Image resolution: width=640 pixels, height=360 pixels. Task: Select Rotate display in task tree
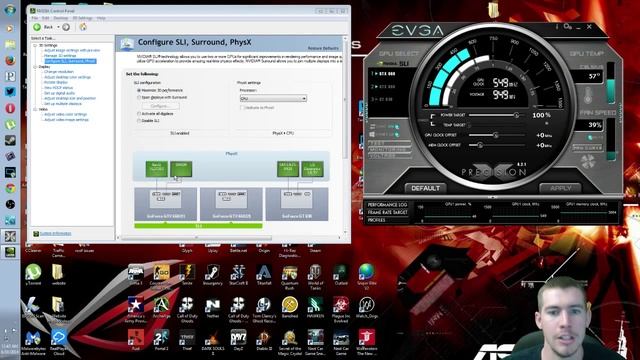pos(56,82)
